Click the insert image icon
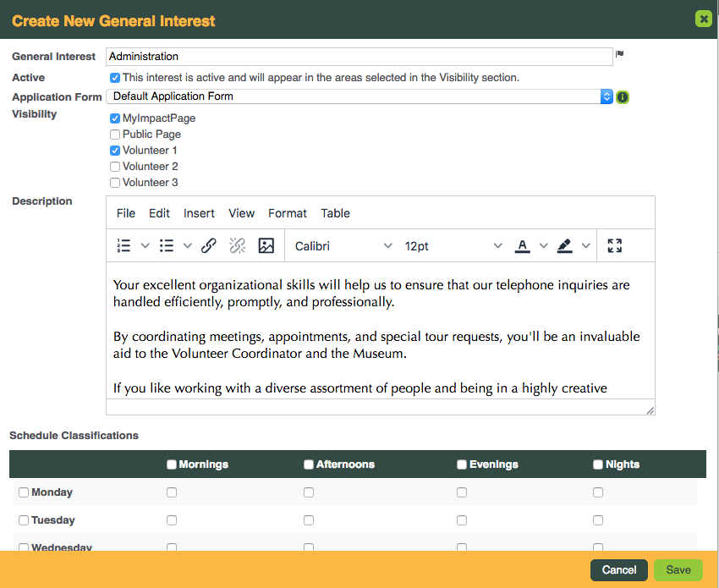Screen dimensions: 719x588 click(x=266, y=246)
